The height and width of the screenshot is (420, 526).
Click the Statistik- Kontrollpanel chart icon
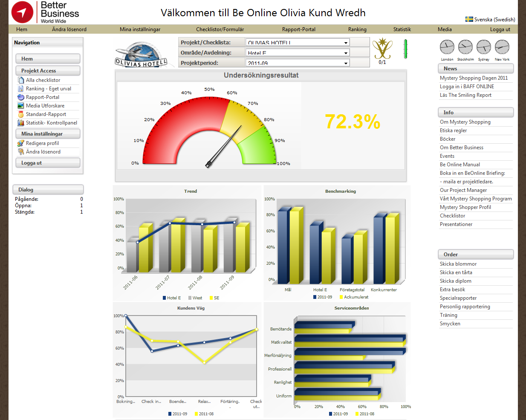point(21,123)
